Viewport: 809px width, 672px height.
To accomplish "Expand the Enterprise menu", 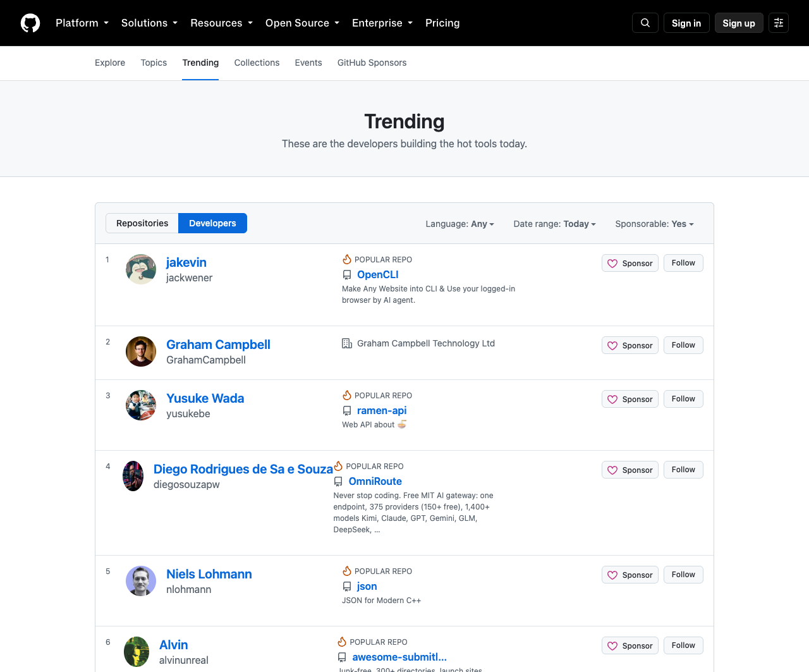I will [382, 23].
